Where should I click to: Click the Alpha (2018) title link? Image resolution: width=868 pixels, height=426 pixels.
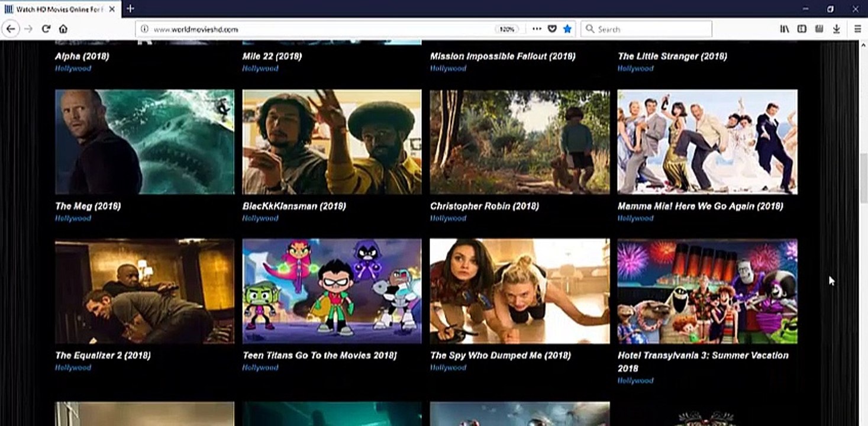point(82,56)
